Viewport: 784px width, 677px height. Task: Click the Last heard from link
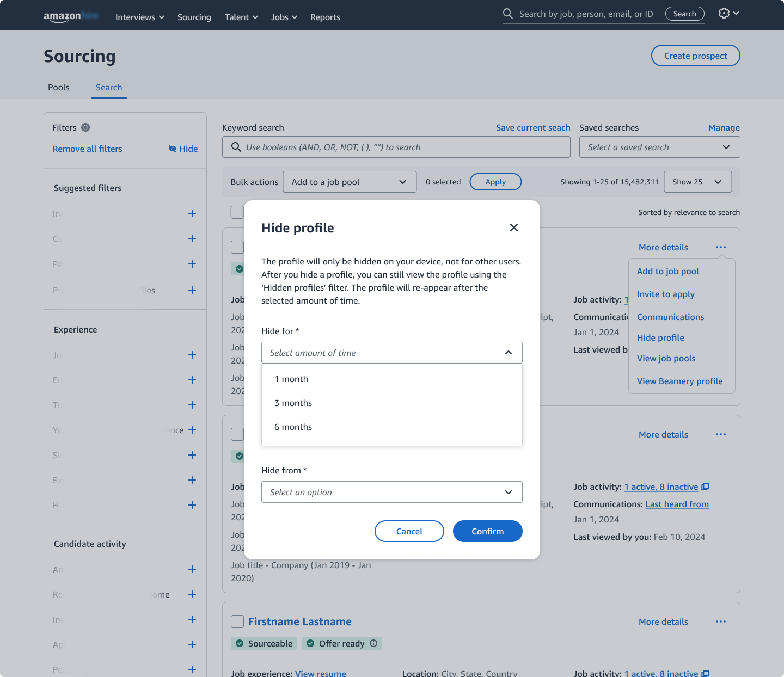(x=677, y=504)
